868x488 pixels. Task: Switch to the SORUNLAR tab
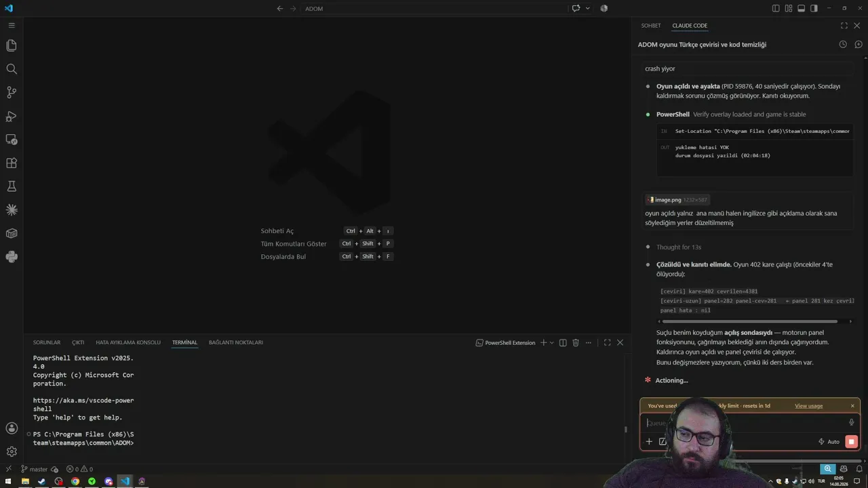click(x=47, y=343)
